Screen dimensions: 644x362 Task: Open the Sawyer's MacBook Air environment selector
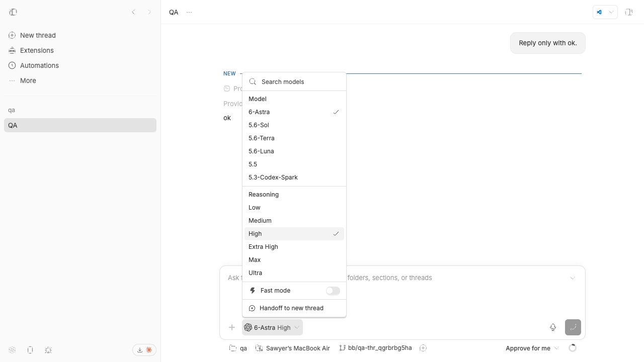click(293, 348)
